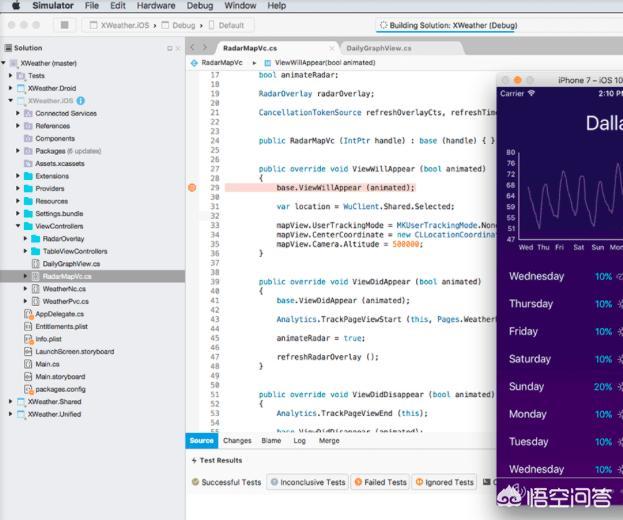Screen dimensions: 623x520
Task: Close the Solution panel
Action: point(178,48)
